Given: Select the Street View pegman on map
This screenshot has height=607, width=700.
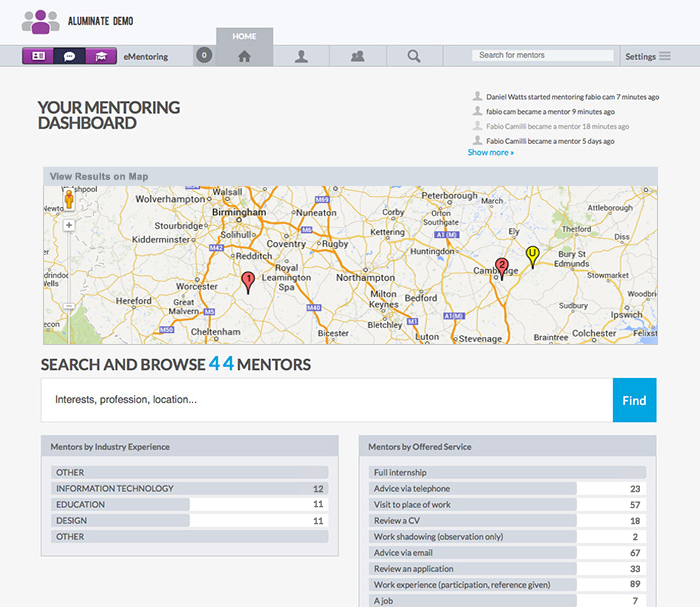Looking at the screenshot, I should tap(69, 201).
